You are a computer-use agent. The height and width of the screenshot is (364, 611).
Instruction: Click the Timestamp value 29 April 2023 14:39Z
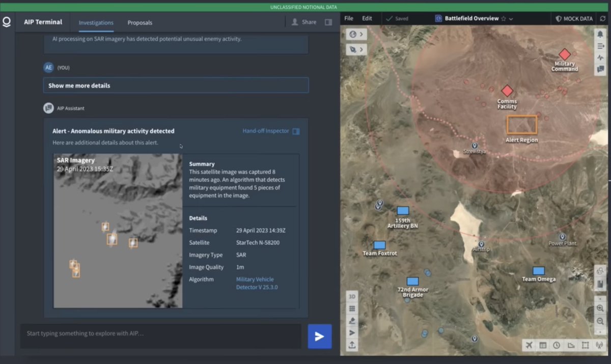261,231
